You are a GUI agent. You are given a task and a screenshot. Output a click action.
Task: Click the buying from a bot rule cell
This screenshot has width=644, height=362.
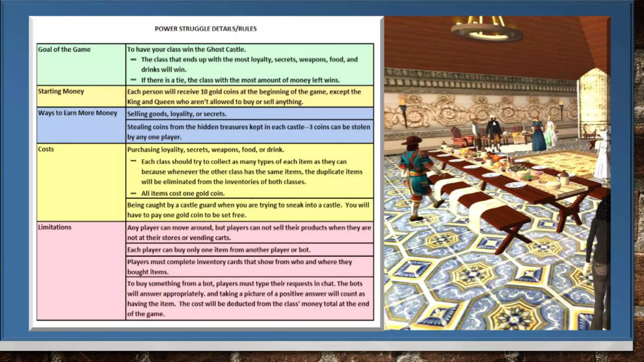coord(248,298)
